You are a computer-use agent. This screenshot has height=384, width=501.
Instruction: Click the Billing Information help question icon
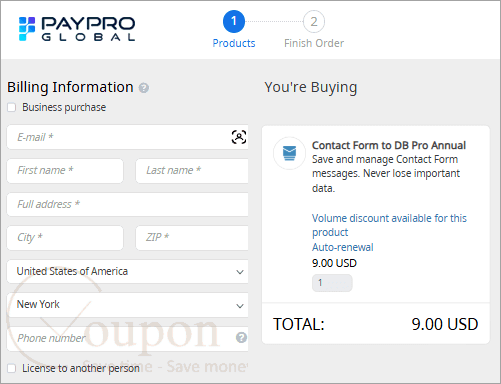pyautogui.click(x=144, y=88)
